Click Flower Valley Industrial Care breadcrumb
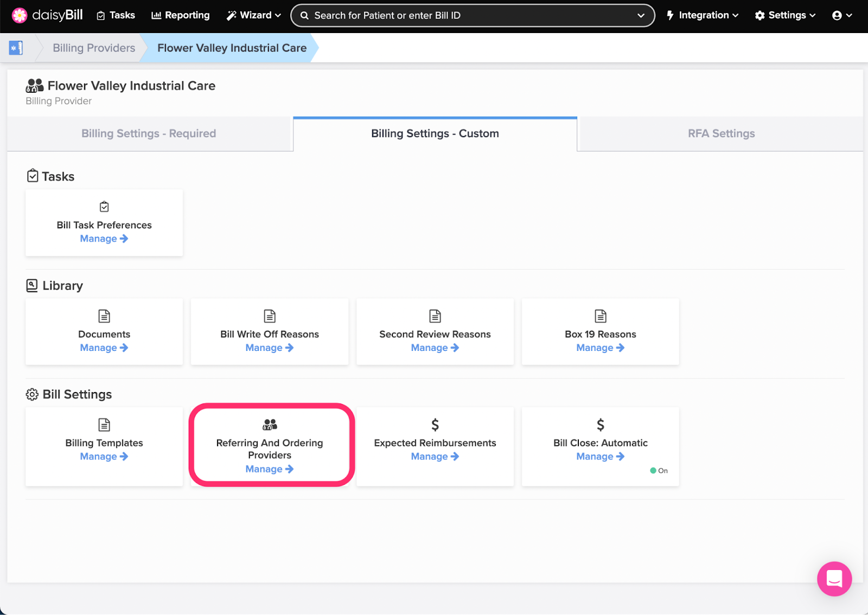Screen dimensions: 868x615 (x=232, y=48)
